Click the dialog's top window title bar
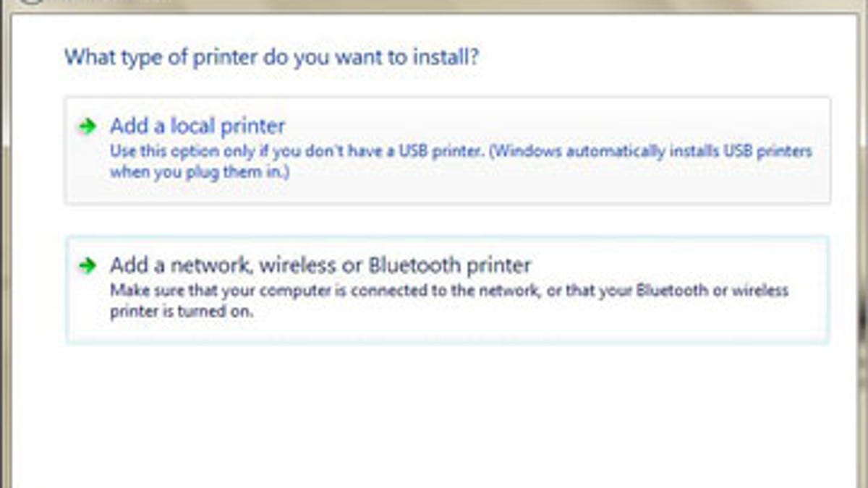This screenshot has width=868, height=488. pyautogui.click(x=434, y=4)
